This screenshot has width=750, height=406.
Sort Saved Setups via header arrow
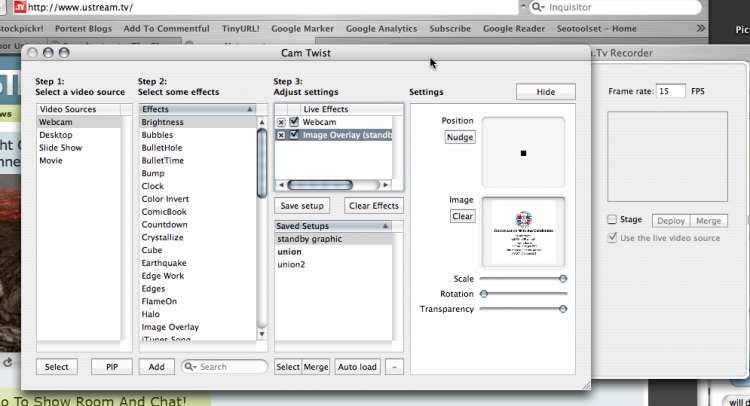pos(385,226)
